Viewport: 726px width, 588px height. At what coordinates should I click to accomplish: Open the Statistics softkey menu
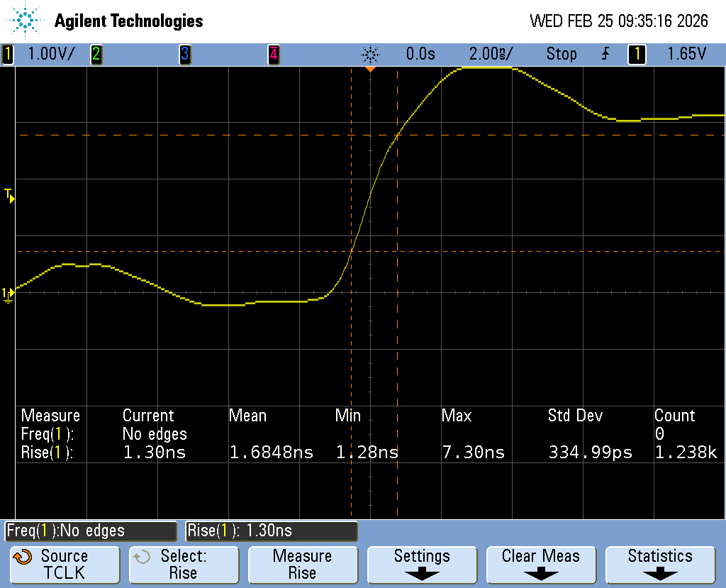tap(660, 565)
